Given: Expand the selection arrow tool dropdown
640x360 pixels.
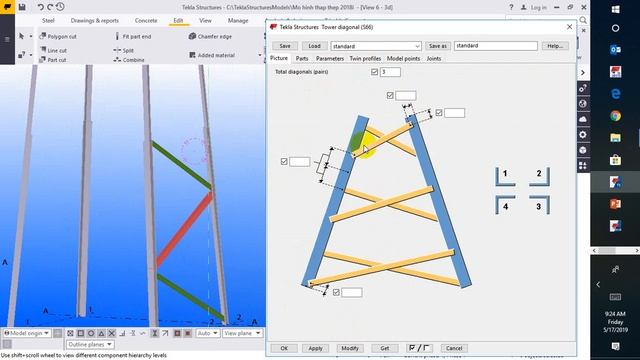Looking at the screenshot, I should pyautogui.click(x=31, y=36).
